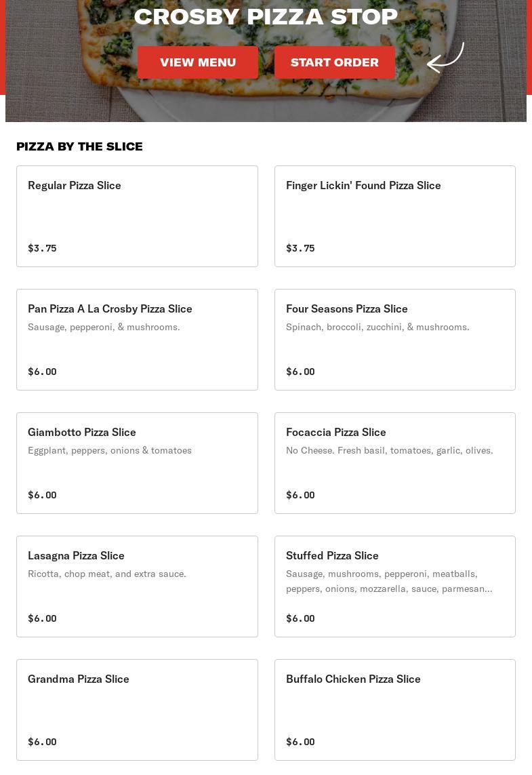Choose Finger Lickin' Found Pizza Slice
The image size is (532, 775).
tap(394, 216)
